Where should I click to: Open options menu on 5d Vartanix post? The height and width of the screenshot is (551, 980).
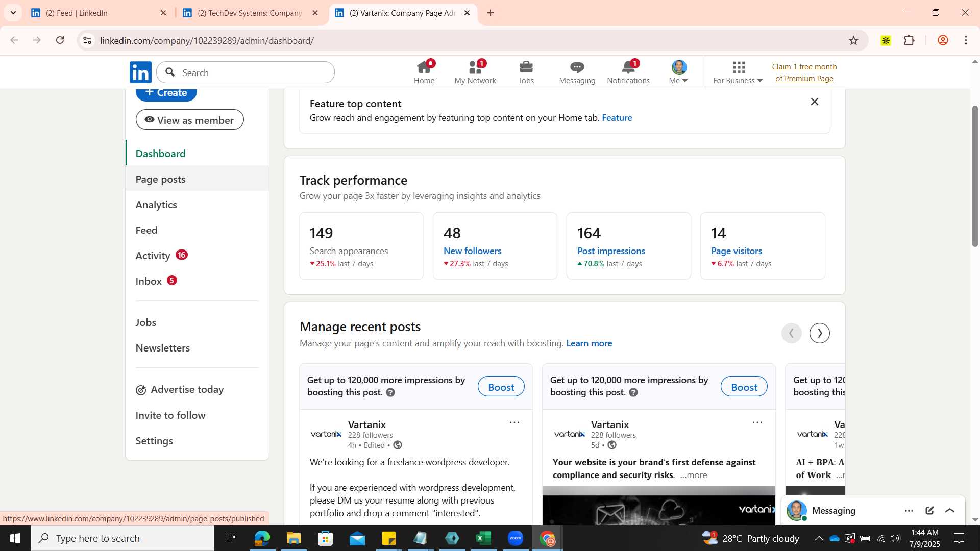757,422
